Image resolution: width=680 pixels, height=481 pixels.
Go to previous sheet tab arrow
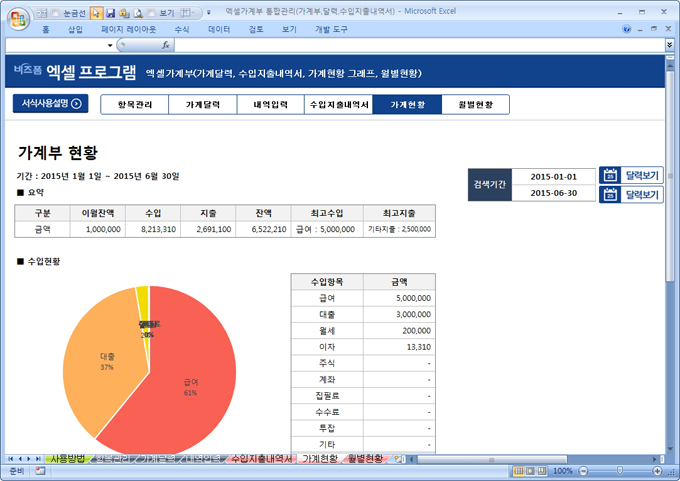click(x=20, y=458)
